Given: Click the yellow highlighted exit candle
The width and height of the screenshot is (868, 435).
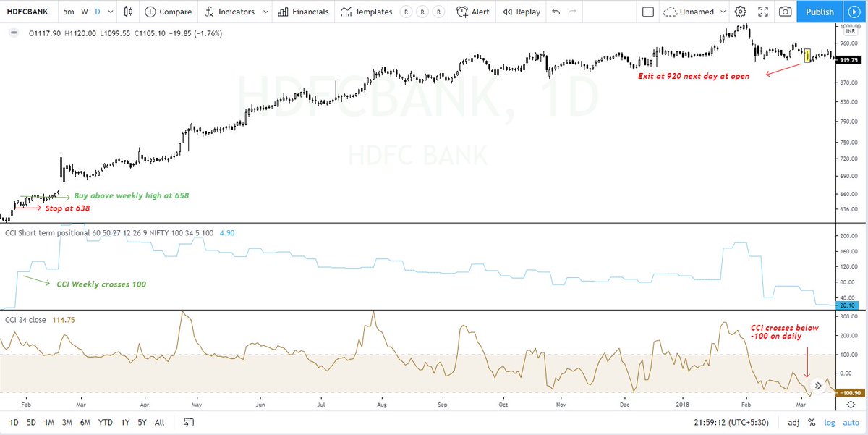Looking at the screenshot, I should coord(807,55).
